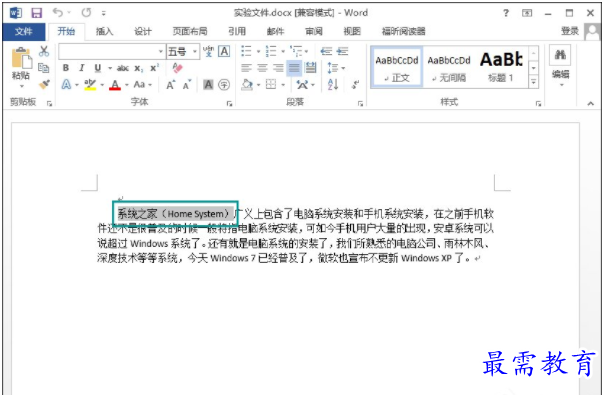Switch to the 审阅 Review tab
The image size is (604, 395).
coord(314,32)
